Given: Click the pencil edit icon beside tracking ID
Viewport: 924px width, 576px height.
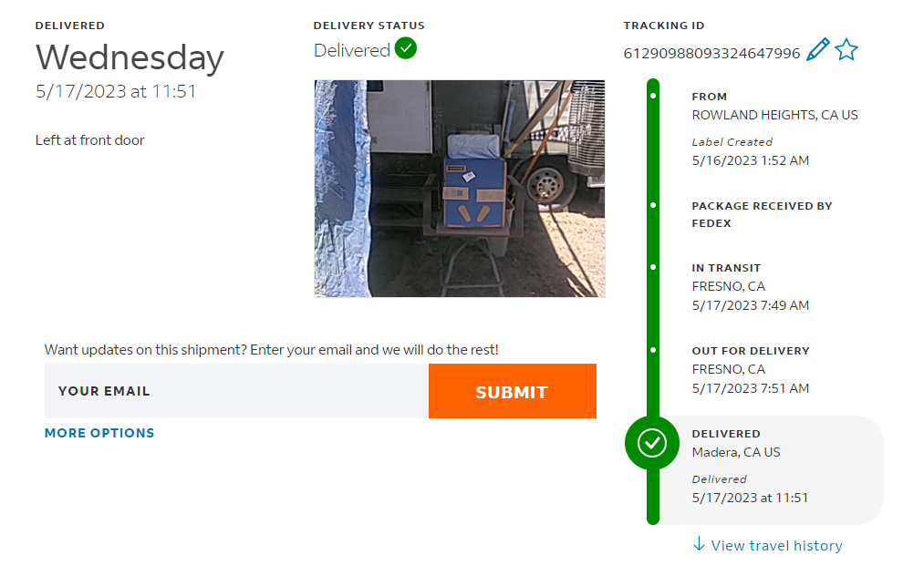Looking at the screenshot, I should click(818, 50).
